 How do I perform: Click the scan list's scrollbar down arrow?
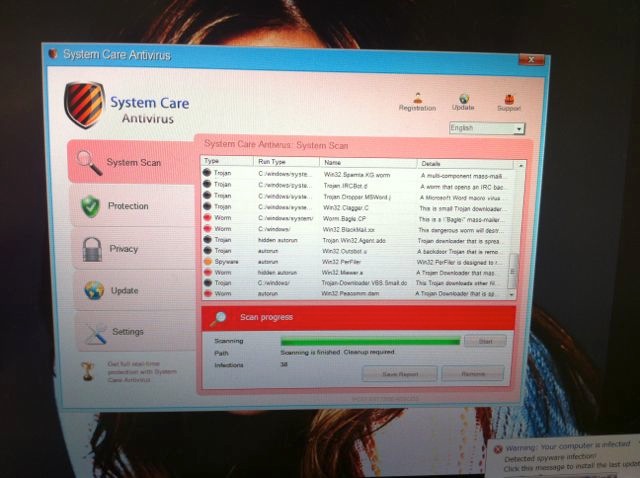513,294
